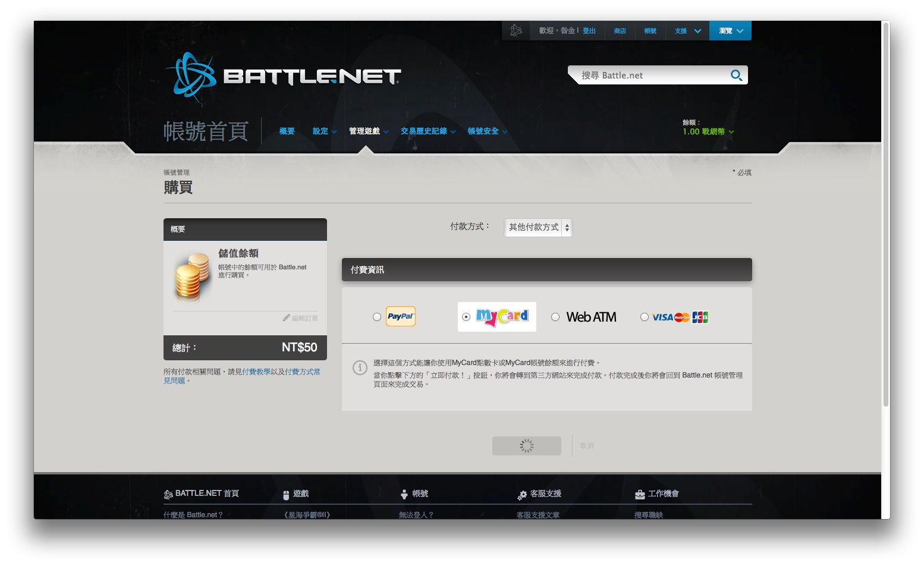Screen dimensions: 924x566
Task: Select the Web ATM radio button
Action: pos(555,317)
